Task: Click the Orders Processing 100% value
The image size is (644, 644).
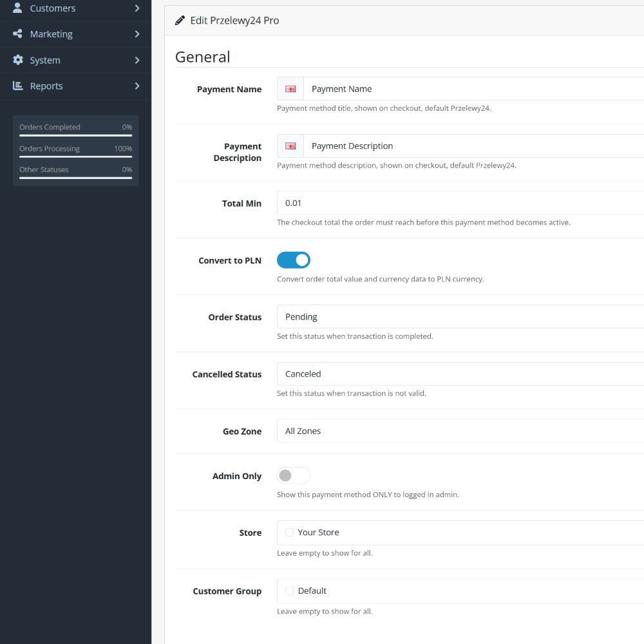Action: pyautogui.click(x=123, y=149)
